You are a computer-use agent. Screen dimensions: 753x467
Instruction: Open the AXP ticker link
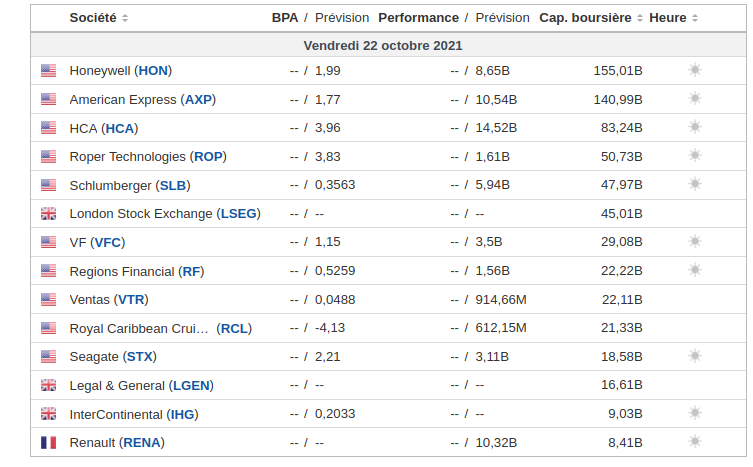pos(199,99)
